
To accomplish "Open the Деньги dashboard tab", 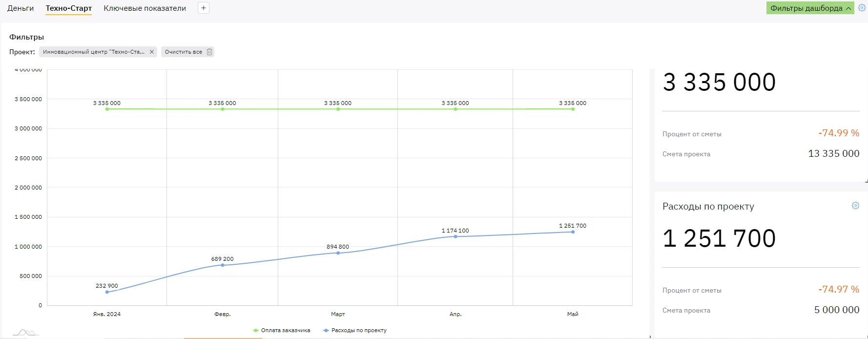I will tap(21, 8).
